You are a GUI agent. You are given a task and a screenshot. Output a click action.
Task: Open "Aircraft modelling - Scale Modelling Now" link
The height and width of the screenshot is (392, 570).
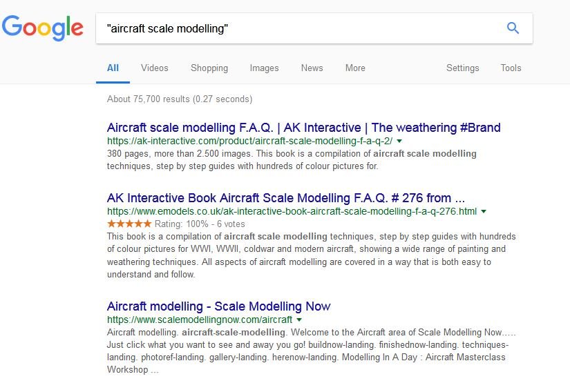tap(218, 306)
